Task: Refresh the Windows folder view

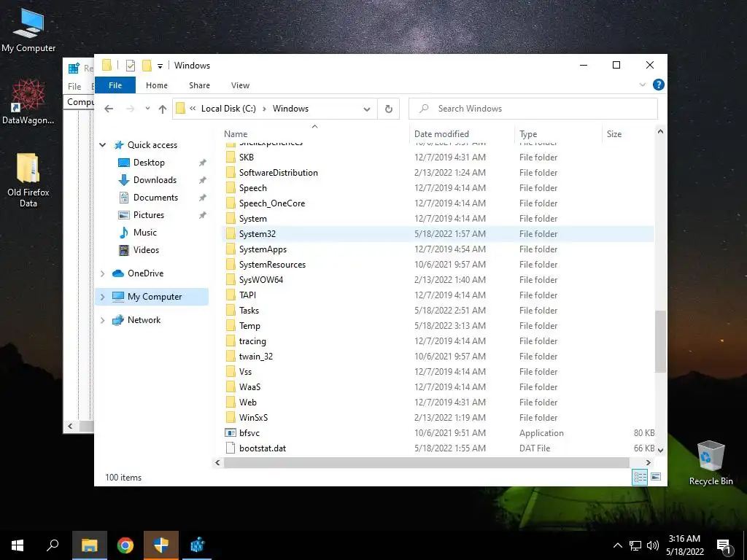Action: 389,109
